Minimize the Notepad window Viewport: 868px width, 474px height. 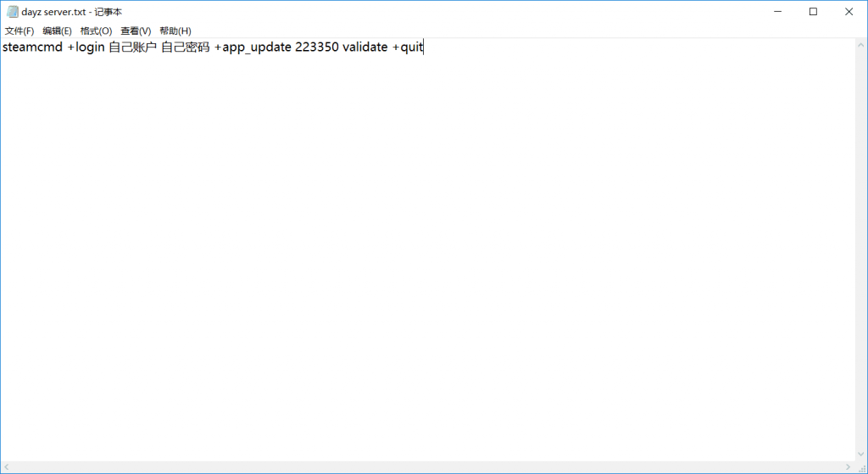point(778,12)
